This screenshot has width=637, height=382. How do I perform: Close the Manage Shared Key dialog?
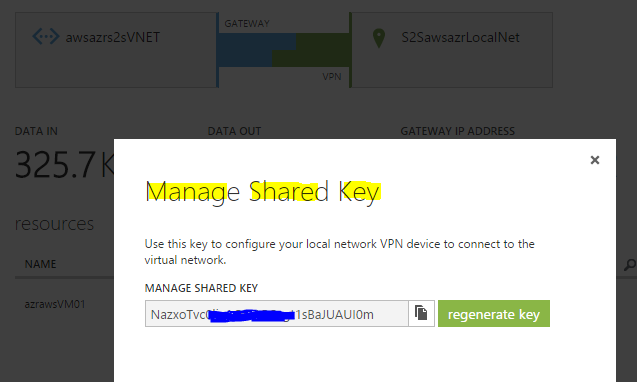click(x=595, y=160)
